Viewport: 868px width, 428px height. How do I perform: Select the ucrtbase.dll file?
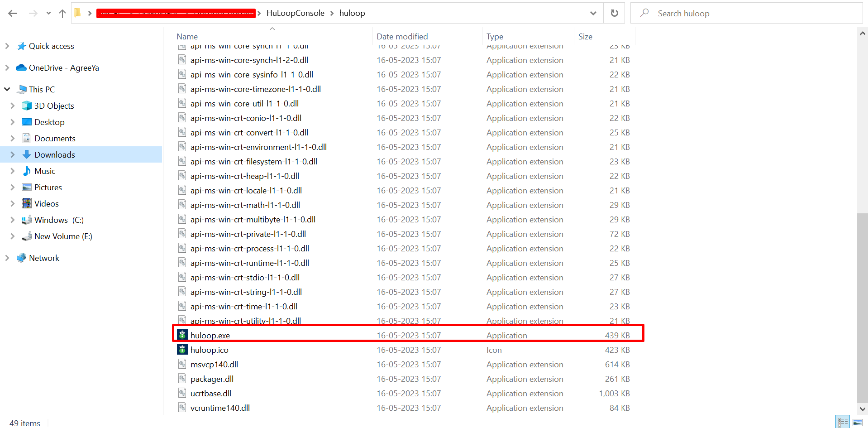[x=210, y=394]
